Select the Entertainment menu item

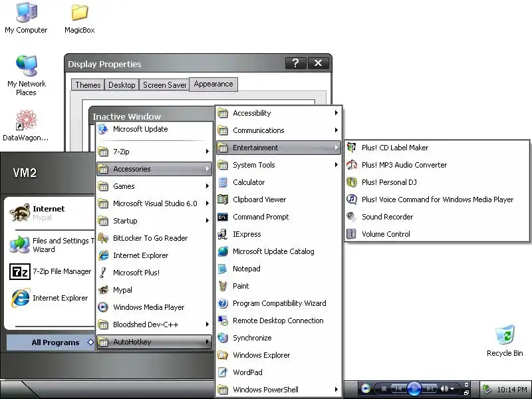click(x=278, y=148)
